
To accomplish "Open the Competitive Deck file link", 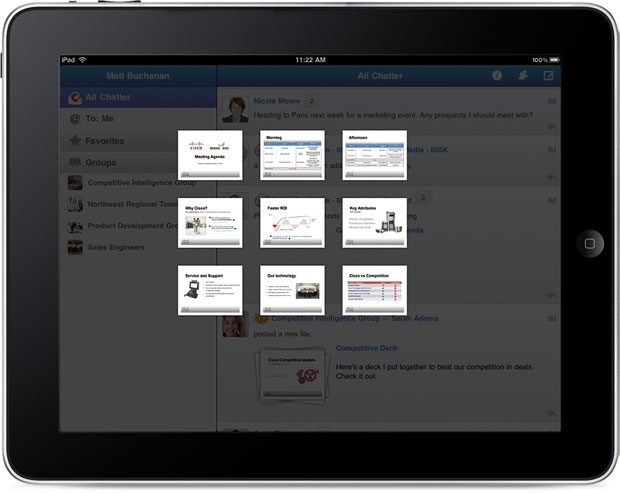I will pos(367,348).
